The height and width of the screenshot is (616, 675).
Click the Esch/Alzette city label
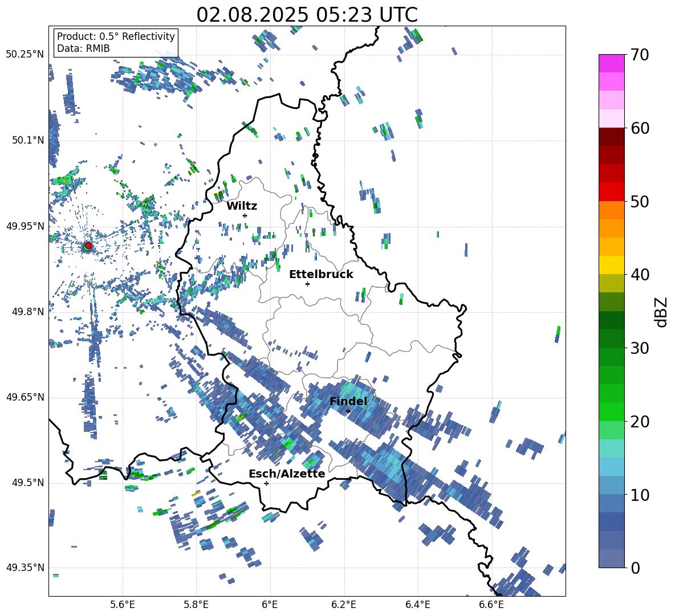[287, 474]
